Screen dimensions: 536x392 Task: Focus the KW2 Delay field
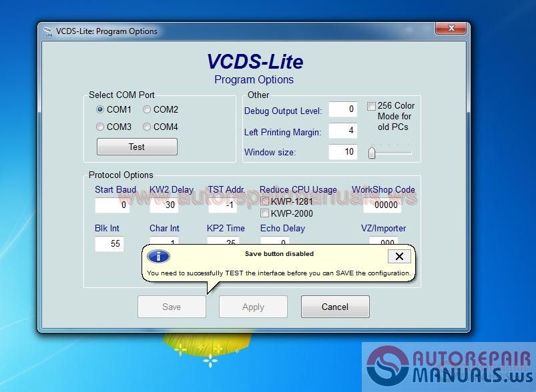click(164, 205)
